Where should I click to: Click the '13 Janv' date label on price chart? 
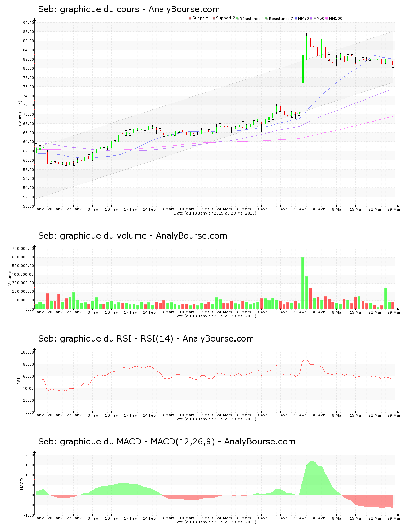[x=36, y=209]
